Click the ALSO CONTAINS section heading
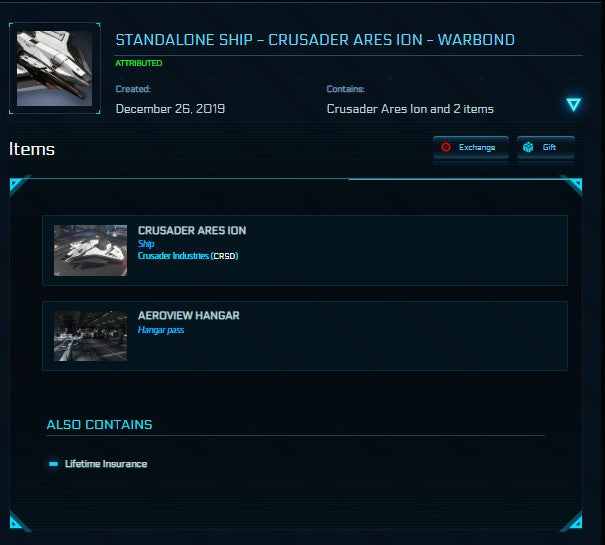605x545 pixels. (99, 425)
